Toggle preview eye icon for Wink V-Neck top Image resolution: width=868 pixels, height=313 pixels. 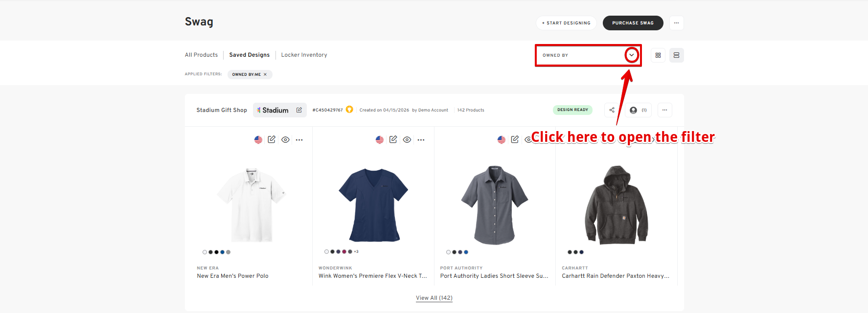pyautogui.click(x=407, y=140)
